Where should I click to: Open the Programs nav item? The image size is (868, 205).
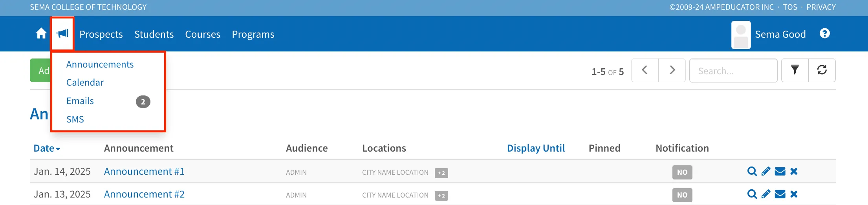point(253,35)
